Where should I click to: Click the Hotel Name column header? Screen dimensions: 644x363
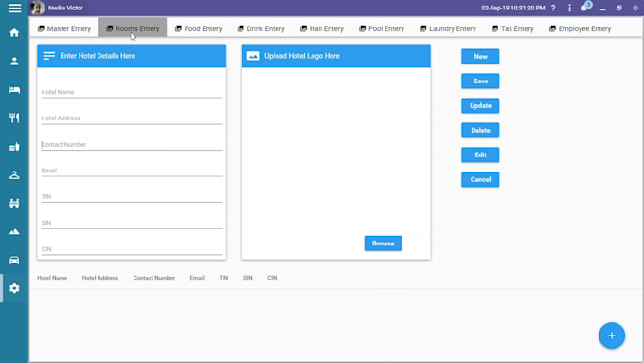pyautogui.click(x=52, y=278)
